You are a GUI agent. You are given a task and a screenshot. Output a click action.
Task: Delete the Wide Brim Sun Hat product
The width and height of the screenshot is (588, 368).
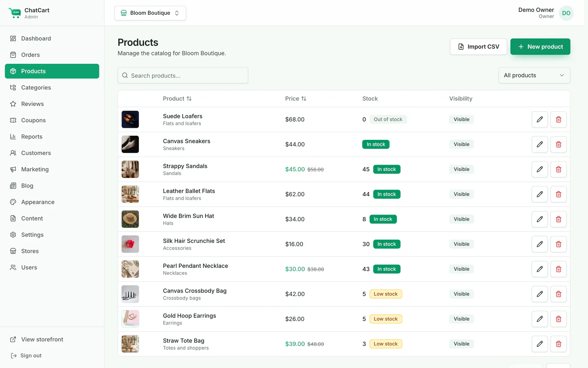pyautogui.click(x=558, y=219)
